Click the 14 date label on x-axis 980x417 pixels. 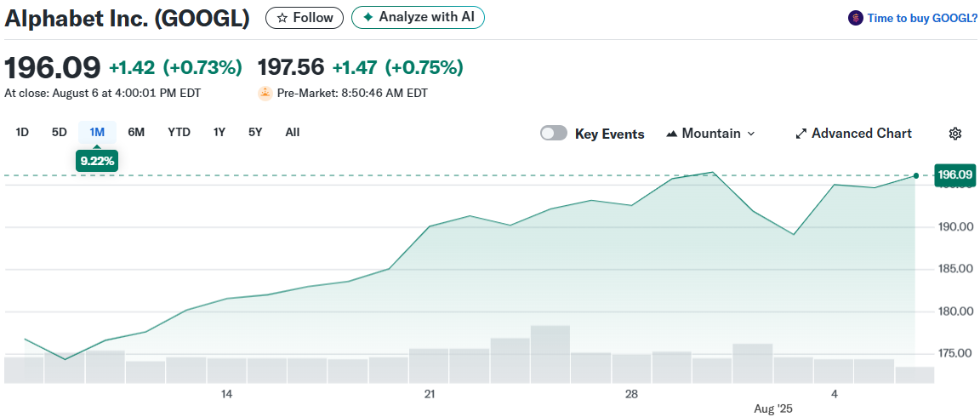coord(226,394)
